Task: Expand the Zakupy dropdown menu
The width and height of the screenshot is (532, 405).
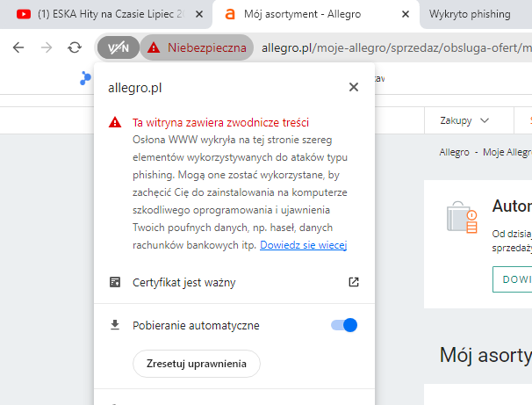Action: click(464, 120)
